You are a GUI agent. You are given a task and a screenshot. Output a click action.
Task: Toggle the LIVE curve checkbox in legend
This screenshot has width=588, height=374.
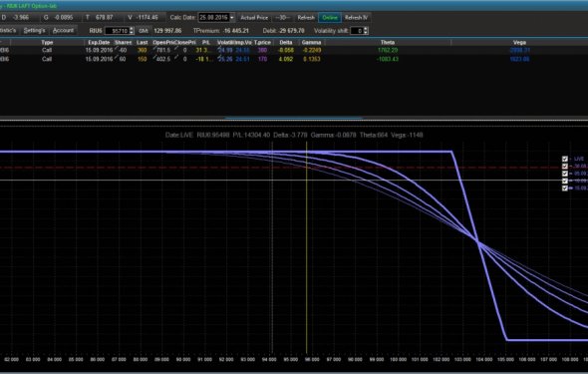[x=565, y=159]
